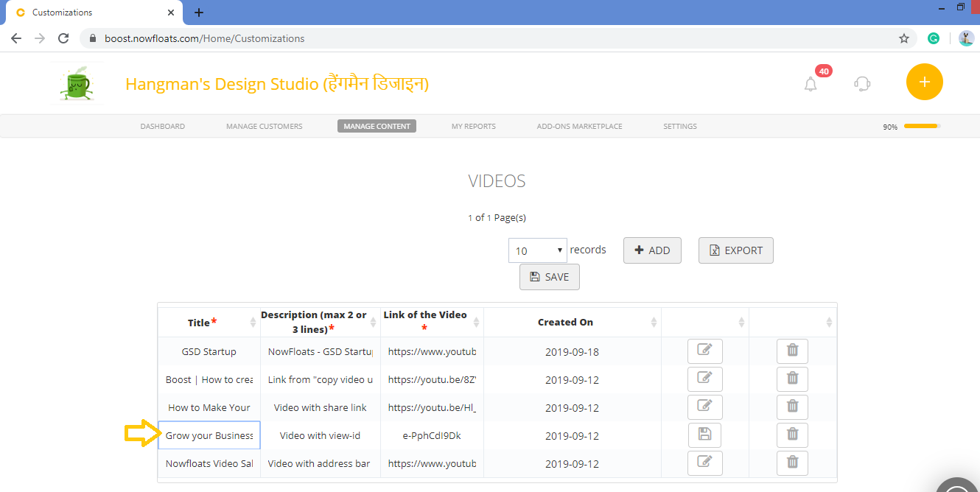Image resolution: width=980 pixels, height=492 pixels.
Task: Open the Grammarly extension icon
Action: (x=934, y=38)
